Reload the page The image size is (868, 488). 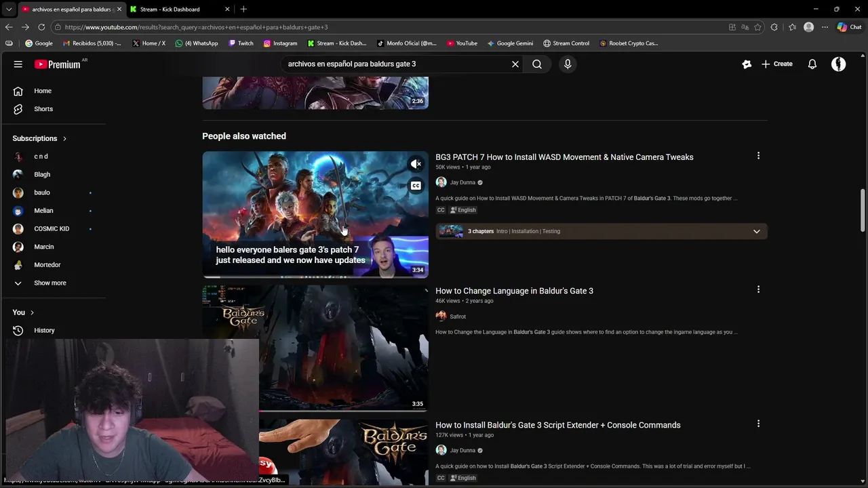(41, 27)
